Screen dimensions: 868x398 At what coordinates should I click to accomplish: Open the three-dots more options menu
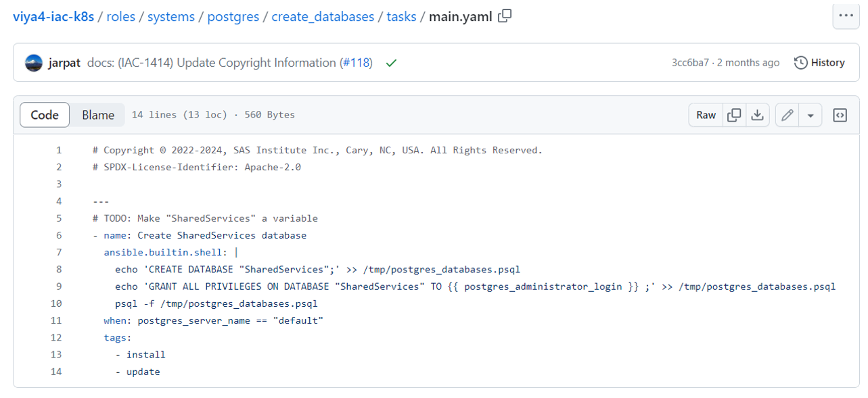click(846, 16)
